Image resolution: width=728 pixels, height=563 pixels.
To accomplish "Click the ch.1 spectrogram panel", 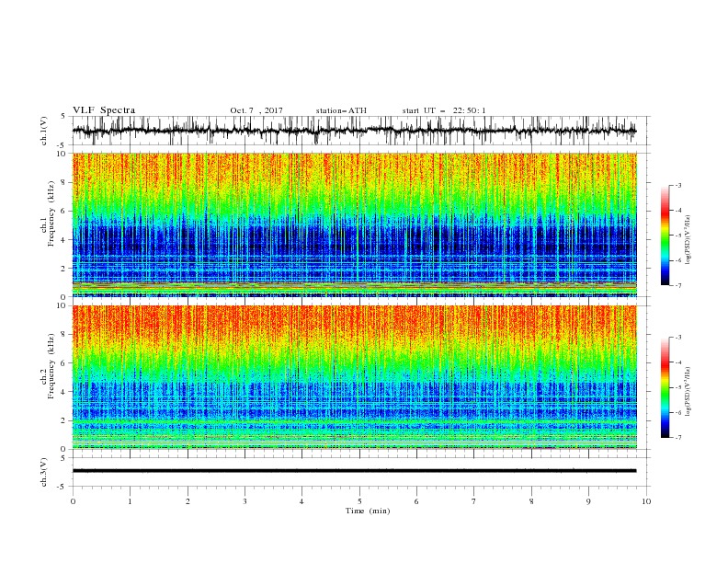I will coord(355,224).
